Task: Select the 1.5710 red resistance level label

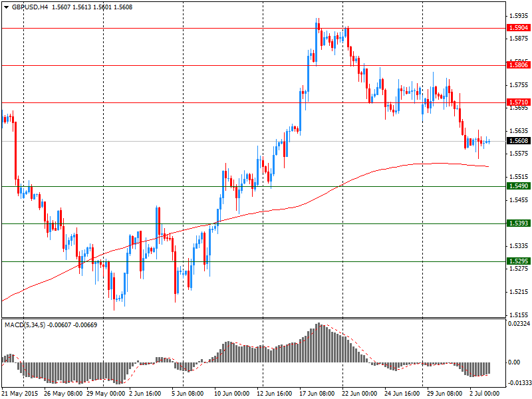Action: (x=519, y=102)
